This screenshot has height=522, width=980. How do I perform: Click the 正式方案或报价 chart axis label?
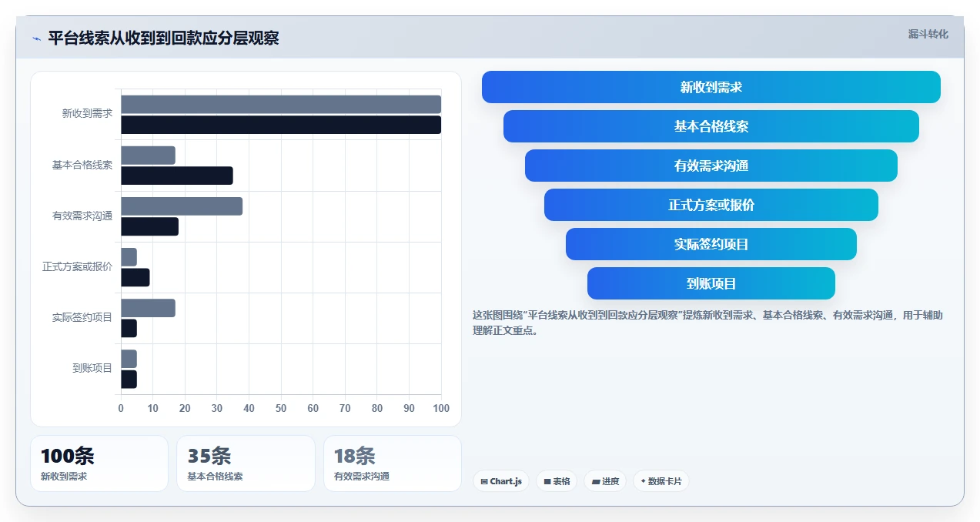[x=77, y=267]
